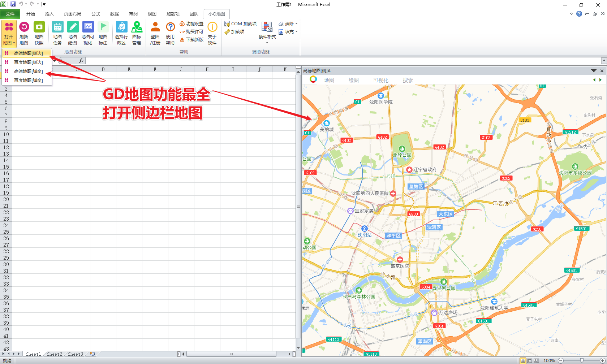The width and height of the screenshot is (607, 364).
Task: Click the 登陆/注册 login icon
Action: (x=155, y=33)
